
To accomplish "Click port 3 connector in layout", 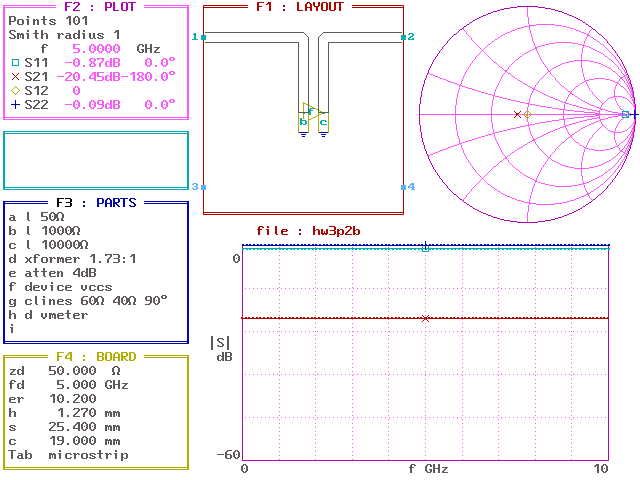I will point(203,187).
